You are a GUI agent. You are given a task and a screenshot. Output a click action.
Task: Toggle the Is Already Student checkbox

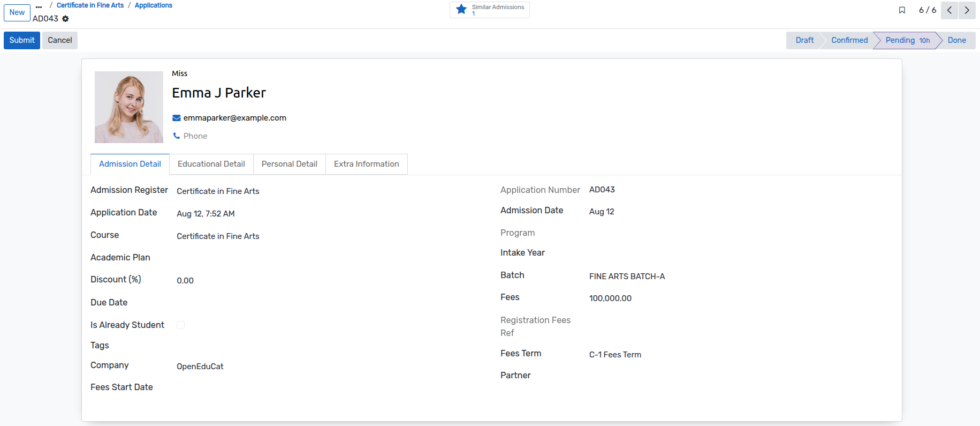click(x=181, y=325)
